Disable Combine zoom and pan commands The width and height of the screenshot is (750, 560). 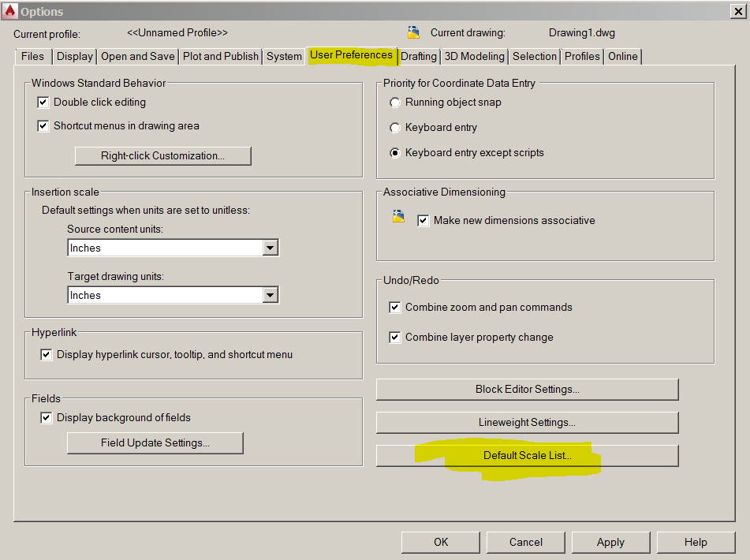(394, 307)
